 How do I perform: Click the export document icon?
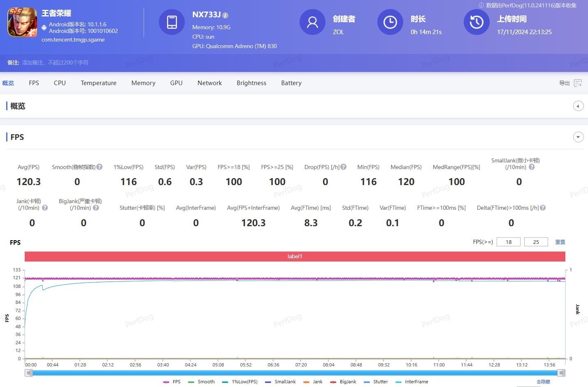(x=578, y=83)
